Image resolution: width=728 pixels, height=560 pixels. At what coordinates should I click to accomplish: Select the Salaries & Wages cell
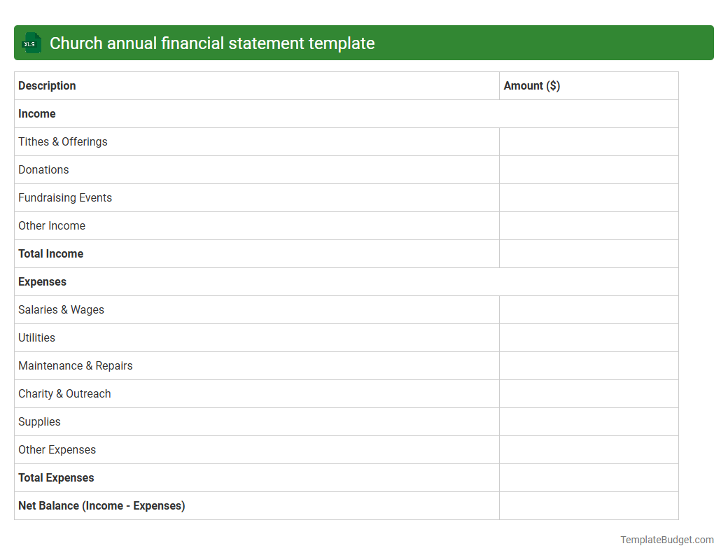click(61, 309)
